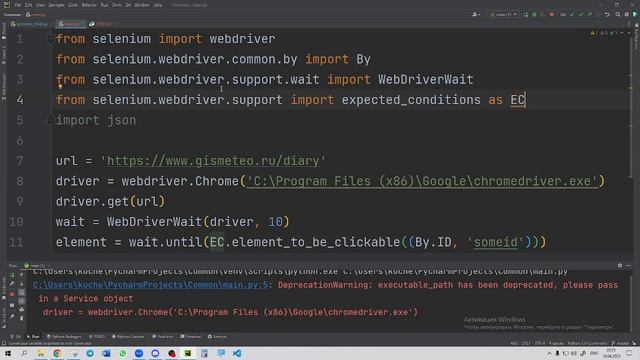Open the Terminal tool window

pos(191,337)
